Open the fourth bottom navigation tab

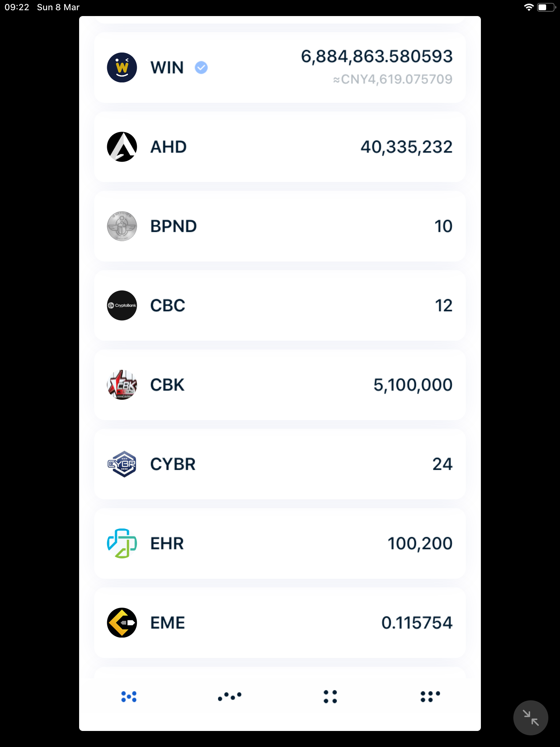click(431, 697)
